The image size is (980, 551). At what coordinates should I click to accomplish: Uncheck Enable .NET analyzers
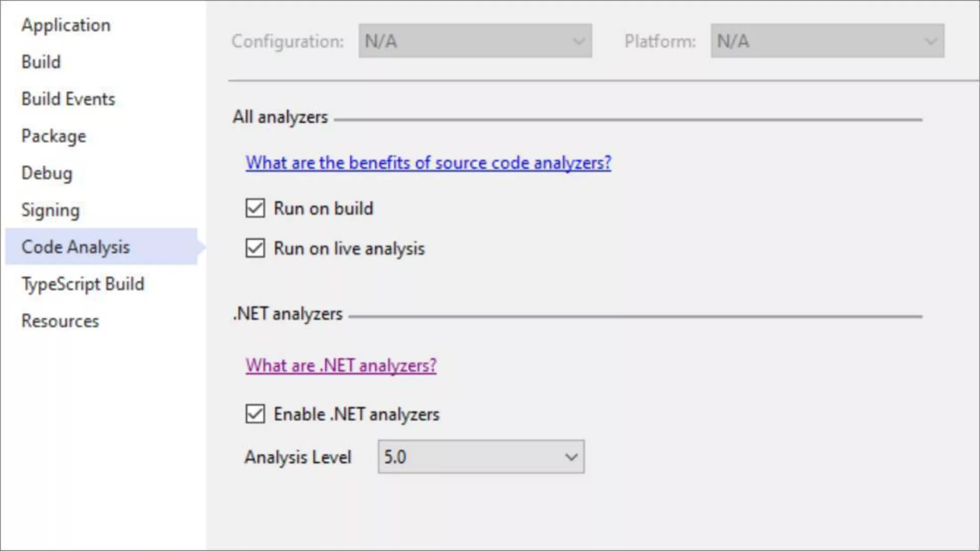255,414
